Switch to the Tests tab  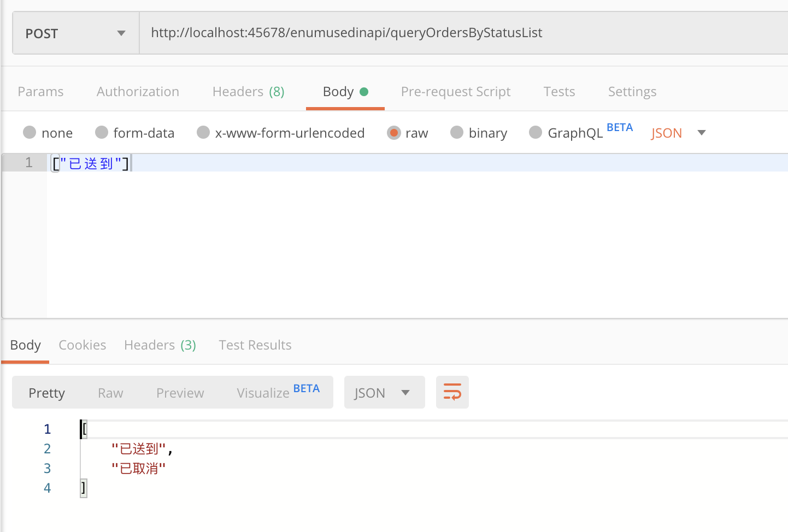coord(559,92)
